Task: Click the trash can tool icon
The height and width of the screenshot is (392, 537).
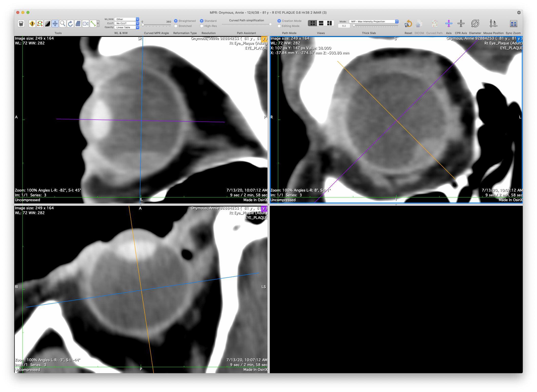Action: pos(21,24)
